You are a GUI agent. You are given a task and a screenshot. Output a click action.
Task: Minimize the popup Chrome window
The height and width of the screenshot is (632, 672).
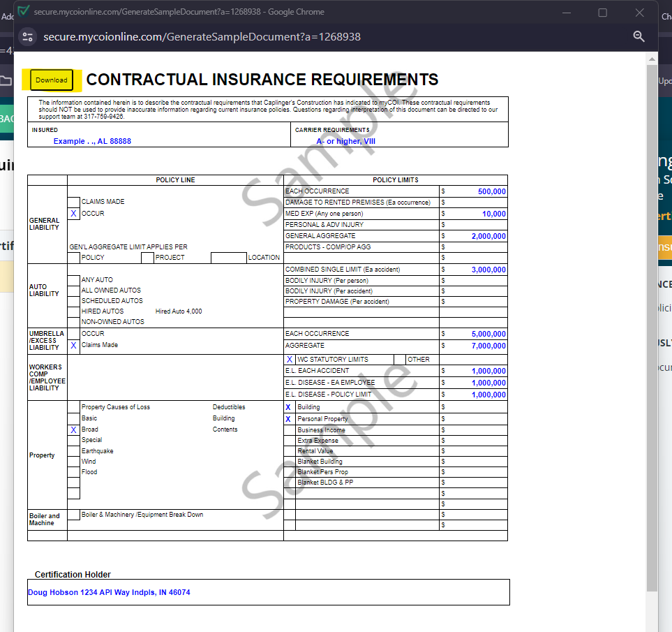(x=565, y=13)
